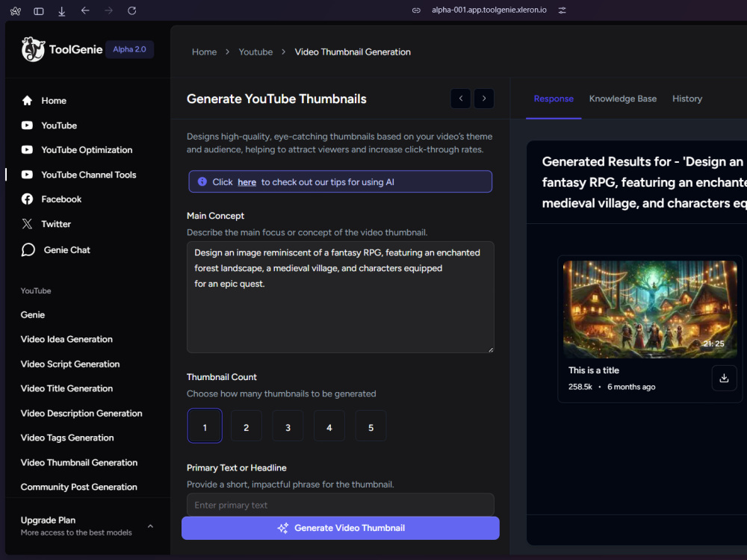This screenshot has height=560, width=747.
Task: Open YouTube Optimization in sidebar
Action: (87, 149)
